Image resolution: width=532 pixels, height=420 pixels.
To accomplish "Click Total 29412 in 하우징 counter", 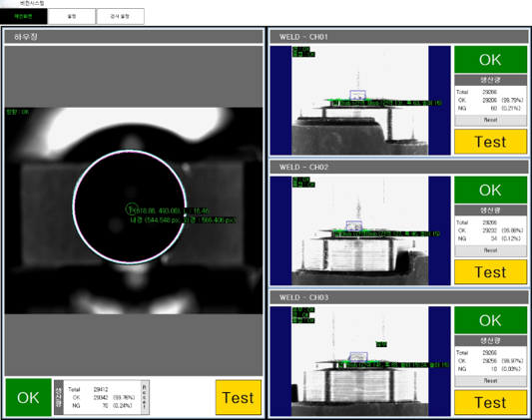I will point(88,389).
